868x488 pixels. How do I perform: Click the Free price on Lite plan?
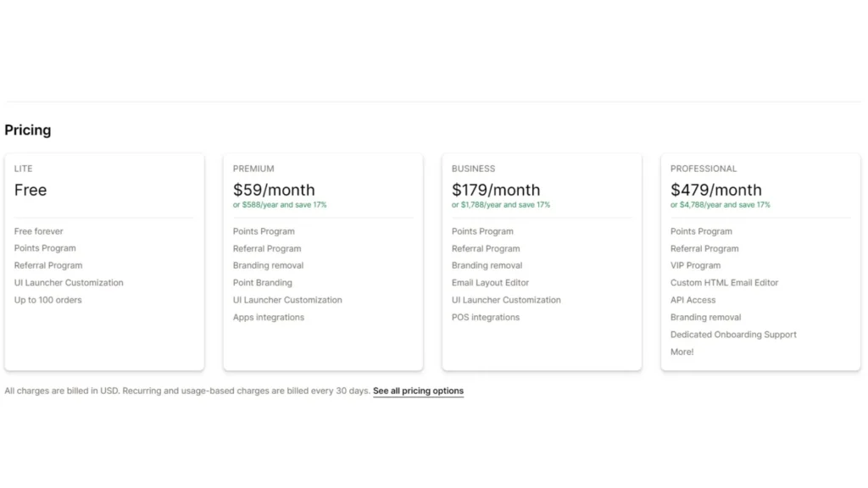[31, 190]
